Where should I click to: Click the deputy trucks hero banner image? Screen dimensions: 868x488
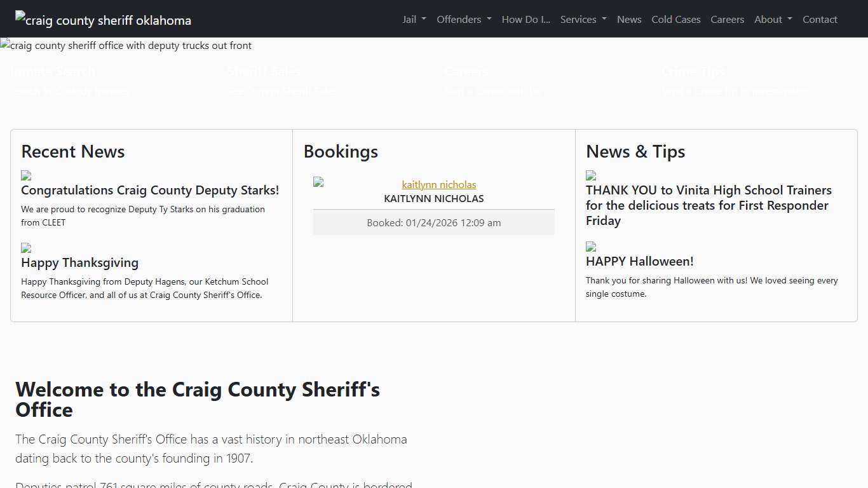[x=126, y=45]
